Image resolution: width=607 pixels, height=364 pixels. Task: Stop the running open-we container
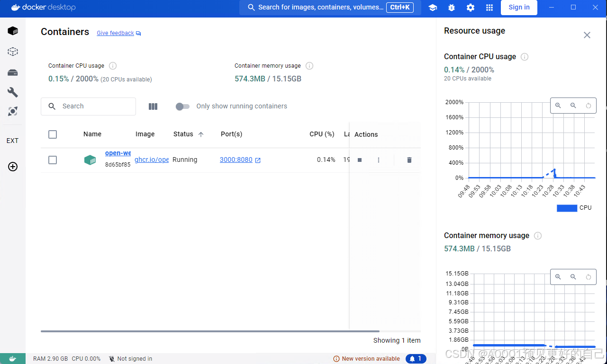point(359,160)
